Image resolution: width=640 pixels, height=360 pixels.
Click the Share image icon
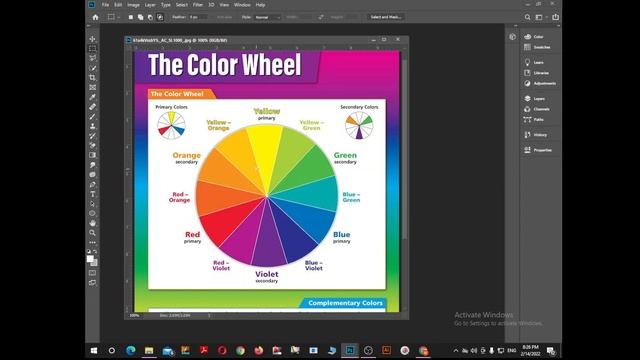pos(556,17)
